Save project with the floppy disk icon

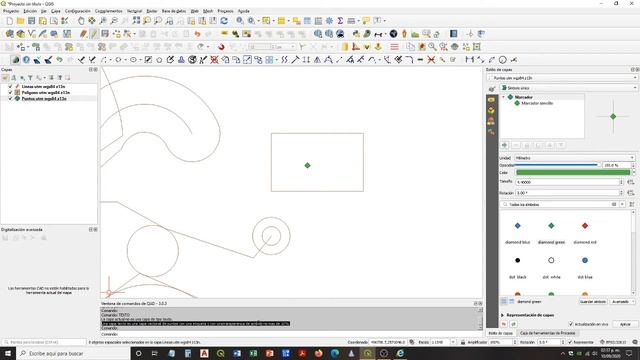pos(31,21)
